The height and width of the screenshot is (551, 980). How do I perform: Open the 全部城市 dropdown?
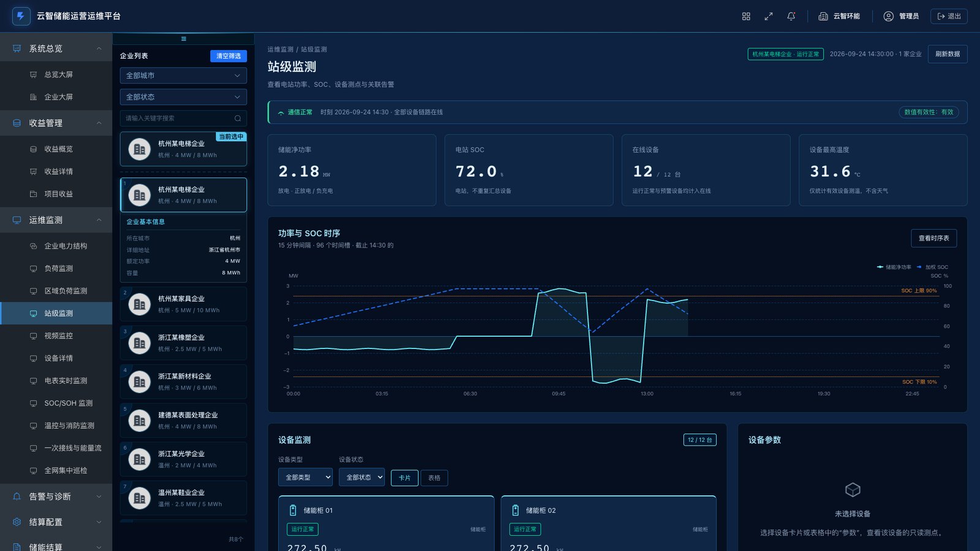coord(184,75)
